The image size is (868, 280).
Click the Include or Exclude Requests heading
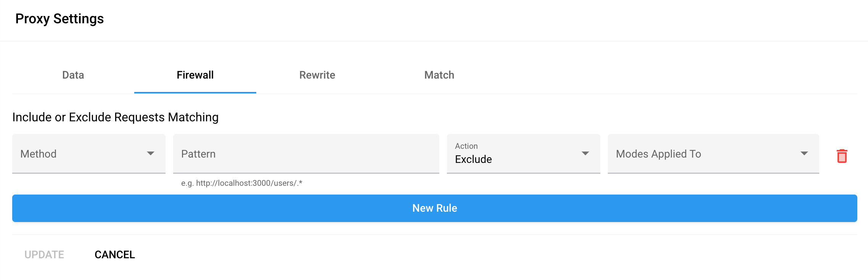pos(115,117)
